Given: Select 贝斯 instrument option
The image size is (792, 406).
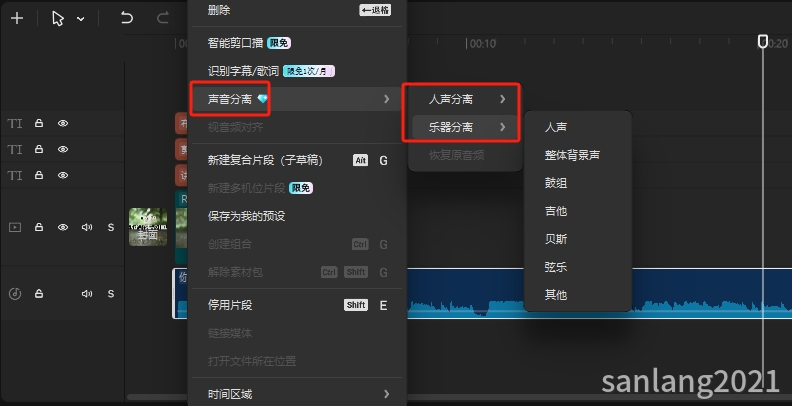Looking at the screenshot, I should click(x=578, y=239).
